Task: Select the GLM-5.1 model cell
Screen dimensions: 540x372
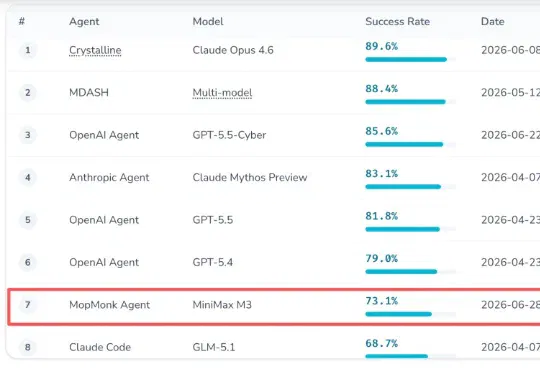Action: click(x=214, y=347)
